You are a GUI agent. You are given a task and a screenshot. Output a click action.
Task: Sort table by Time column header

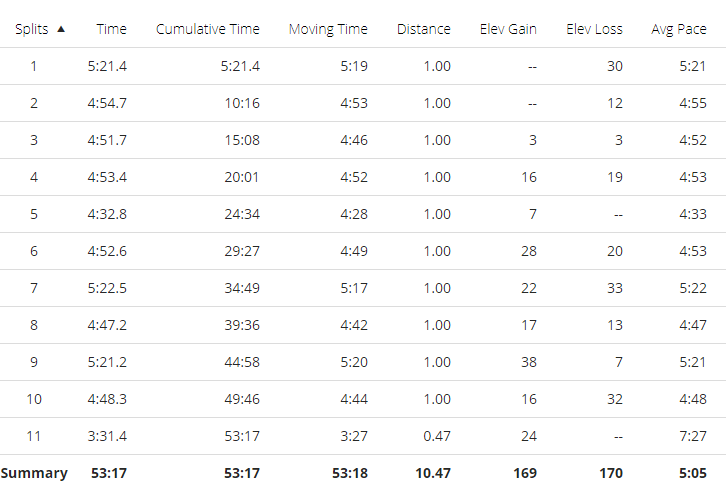(112, 29)
